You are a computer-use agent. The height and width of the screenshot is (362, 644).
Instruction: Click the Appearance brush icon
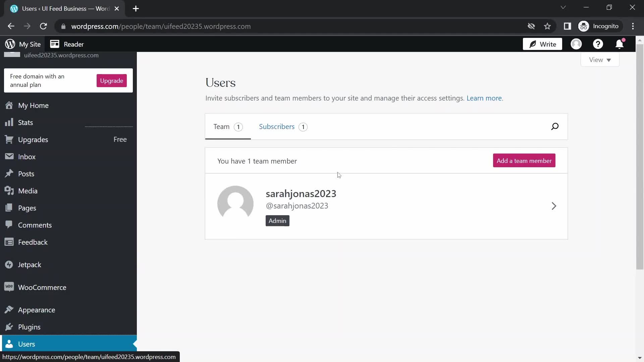tap(9, 310)
